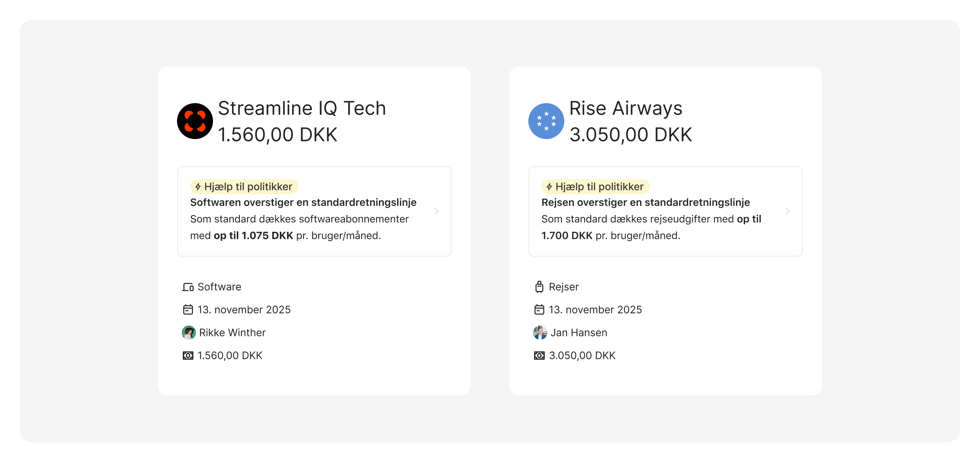
Task: Open 'Softwaren overstiger en standardretningslinje' notice
Action: [x=303, y=203]
